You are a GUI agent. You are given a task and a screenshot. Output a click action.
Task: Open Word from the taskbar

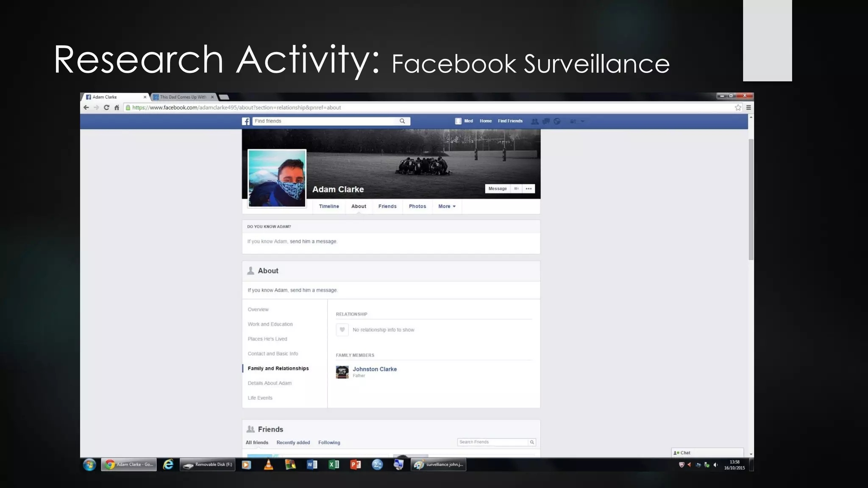point(312,465)
